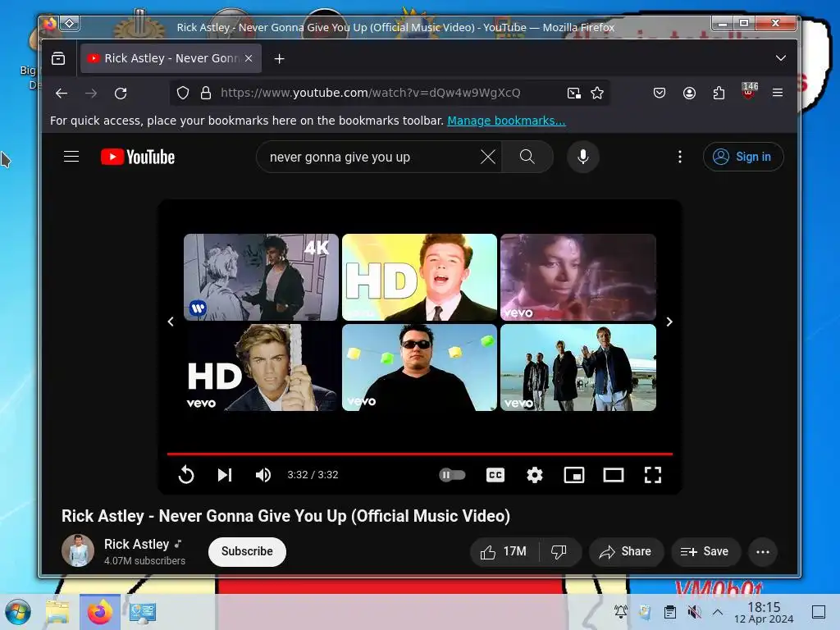Clear the search box text

click(487, 157)
